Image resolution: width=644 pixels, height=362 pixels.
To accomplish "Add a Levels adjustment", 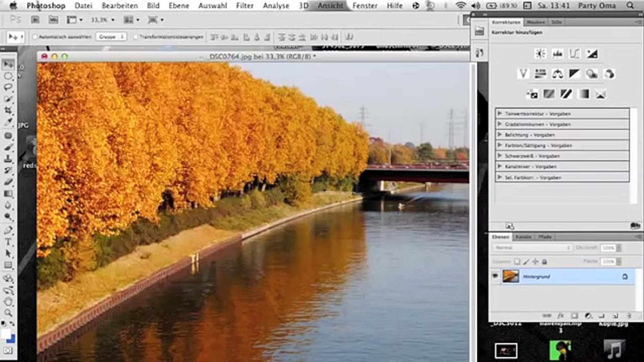I will click(x=557, y=54).
